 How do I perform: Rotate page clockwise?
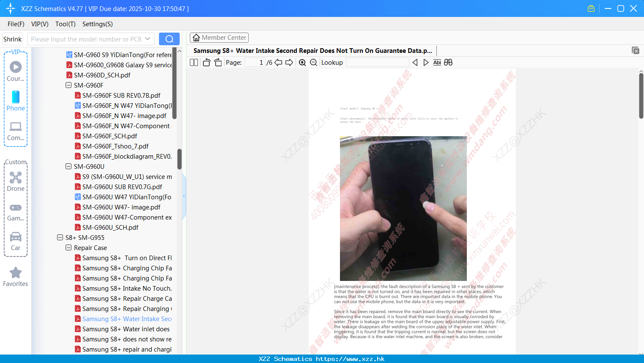click(x=218, y=62)
